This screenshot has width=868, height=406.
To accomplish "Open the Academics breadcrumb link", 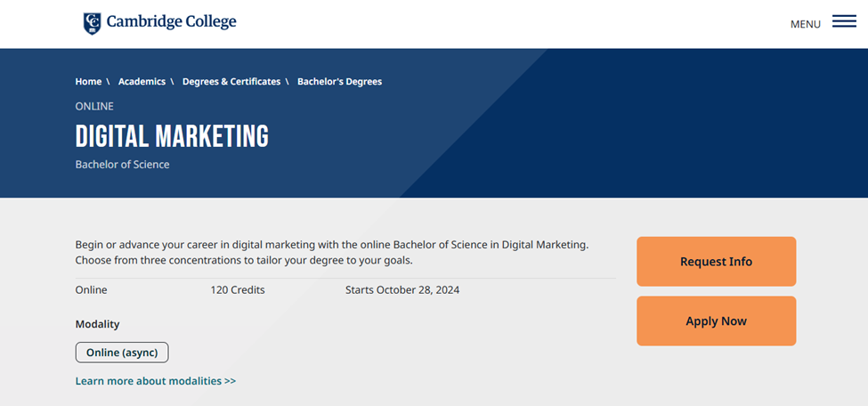I will [142, 81].
